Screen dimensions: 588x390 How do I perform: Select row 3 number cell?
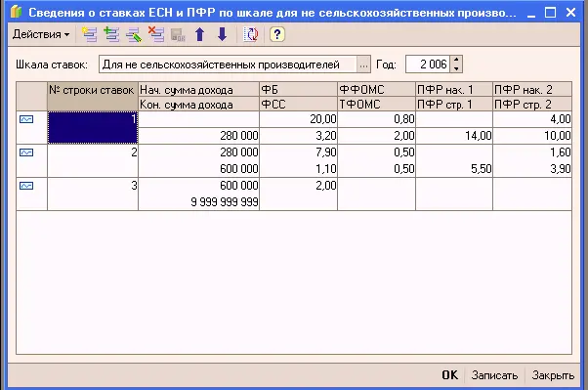[x=93, y=194]
